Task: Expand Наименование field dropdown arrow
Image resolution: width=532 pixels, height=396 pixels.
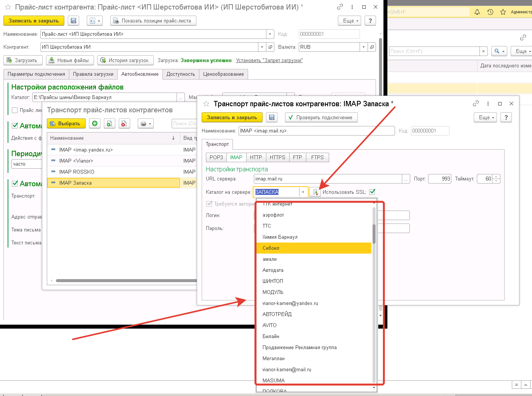Action: [270, 34]
